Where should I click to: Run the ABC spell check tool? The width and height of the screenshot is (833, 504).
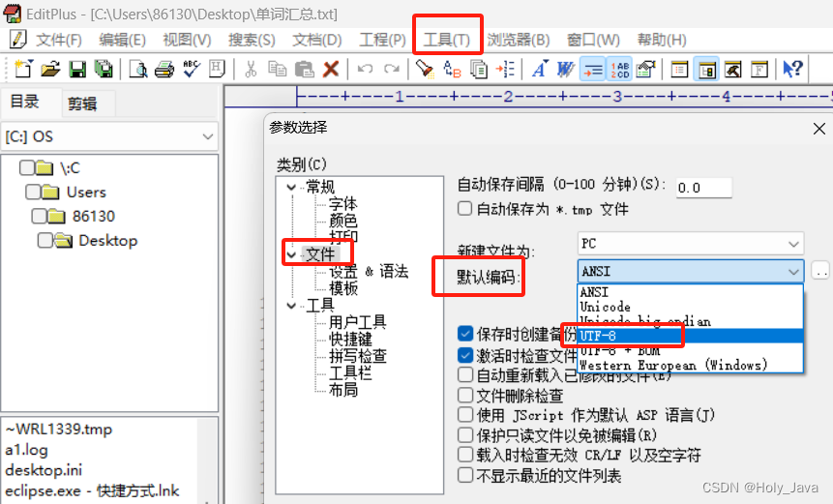tap(191, 69)
